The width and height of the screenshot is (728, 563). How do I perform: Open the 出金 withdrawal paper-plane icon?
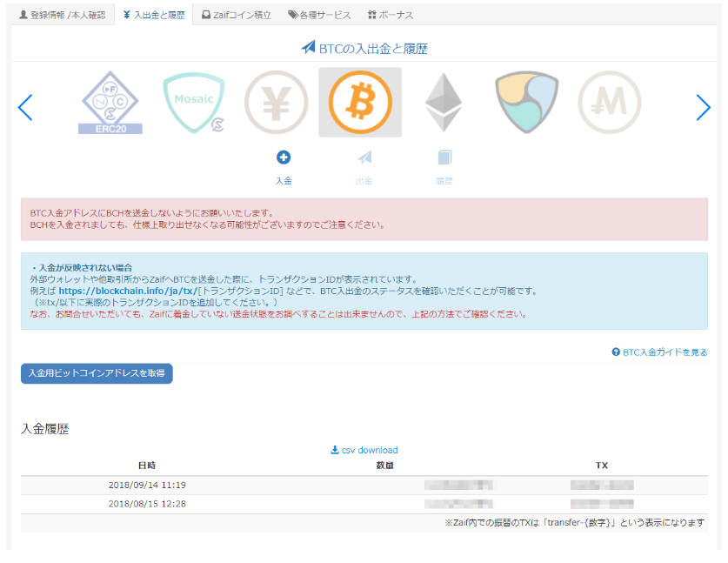[364, 158]
